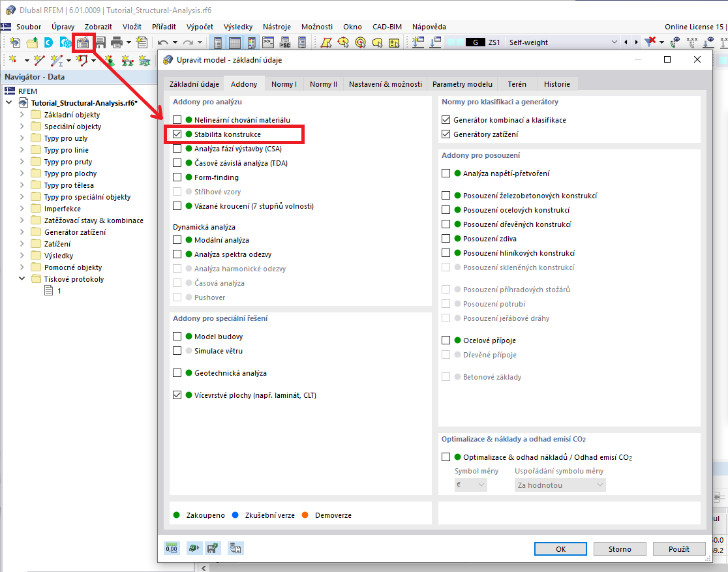This screenshot has height=572, width=728.
Task: Enable Optimalizace & odhad nákladů checkbox
Action: point(446,457)
